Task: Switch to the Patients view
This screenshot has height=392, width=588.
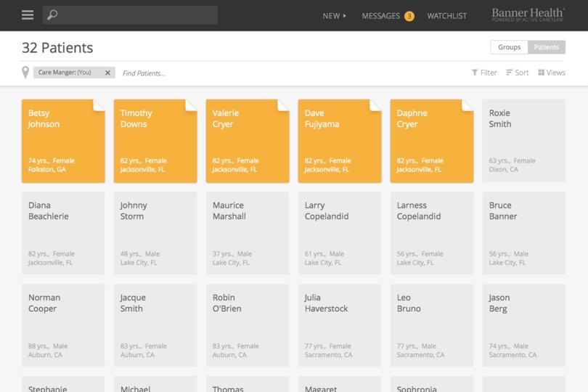Action: coord(547,47)
